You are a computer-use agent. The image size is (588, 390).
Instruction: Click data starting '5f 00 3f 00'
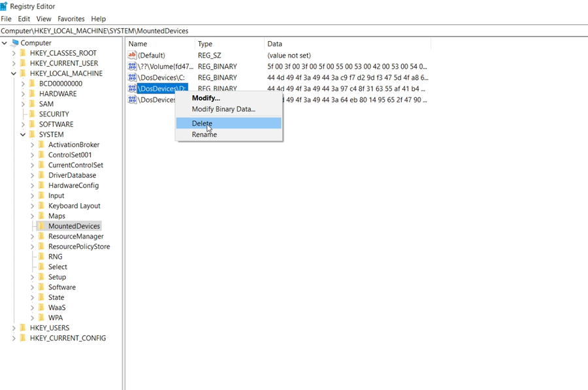click(x=347, y=67)
